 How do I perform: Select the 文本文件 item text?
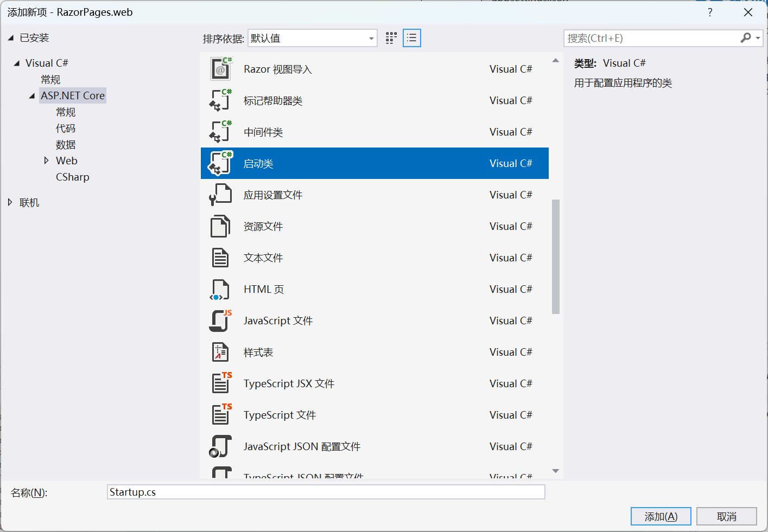263,258
